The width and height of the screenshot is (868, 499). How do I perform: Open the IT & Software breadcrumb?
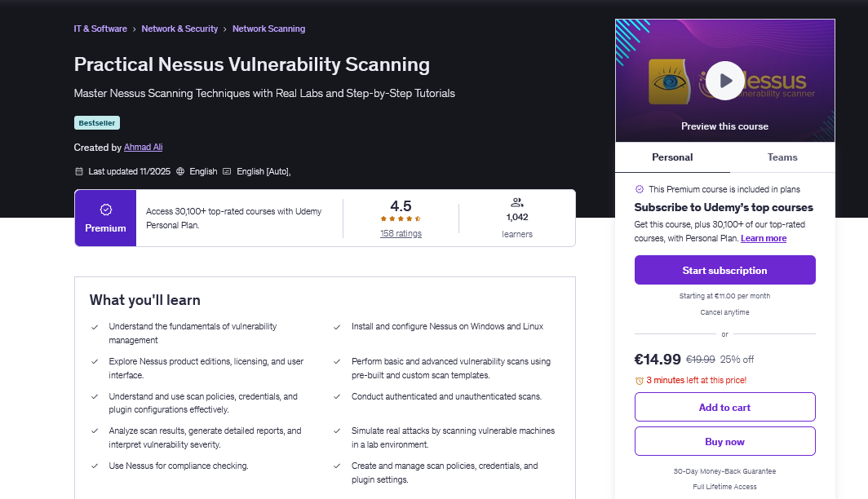coord(100,29)
